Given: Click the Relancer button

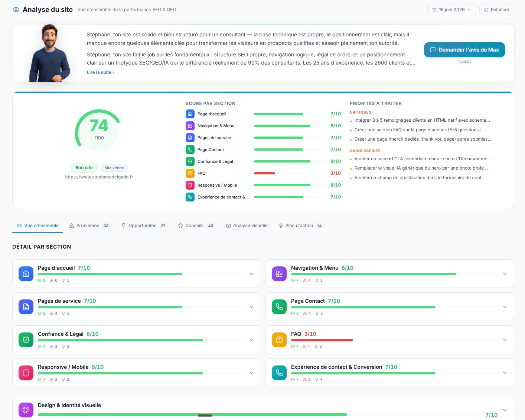Looking at the screenshot, I should pos(497,10).
